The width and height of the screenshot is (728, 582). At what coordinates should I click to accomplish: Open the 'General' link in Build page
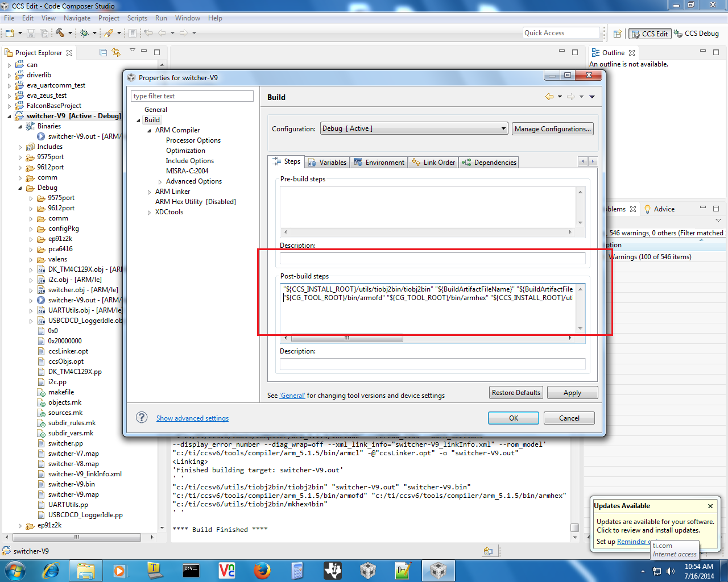tap(292, 396)
